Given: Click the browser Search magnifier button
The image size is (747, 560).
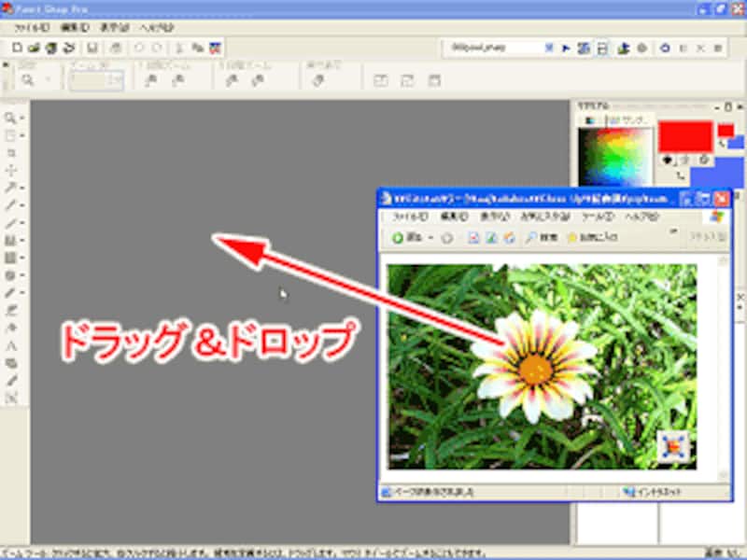Looking at the screenshot, I should [x=531, y=238].
